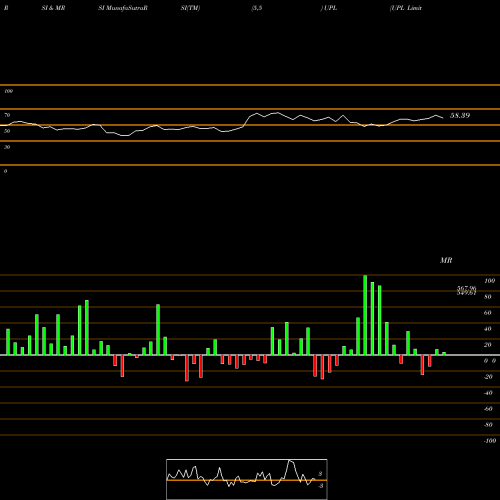
Task: Click the 567.96 value readout
Action: tap(466, 288)
